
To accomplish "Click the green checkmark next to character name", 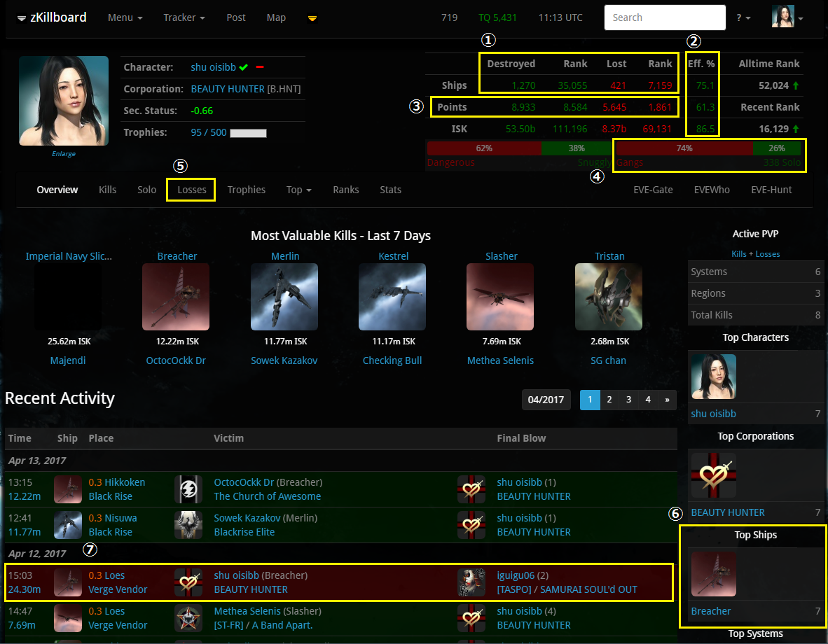I will point(243,67).
